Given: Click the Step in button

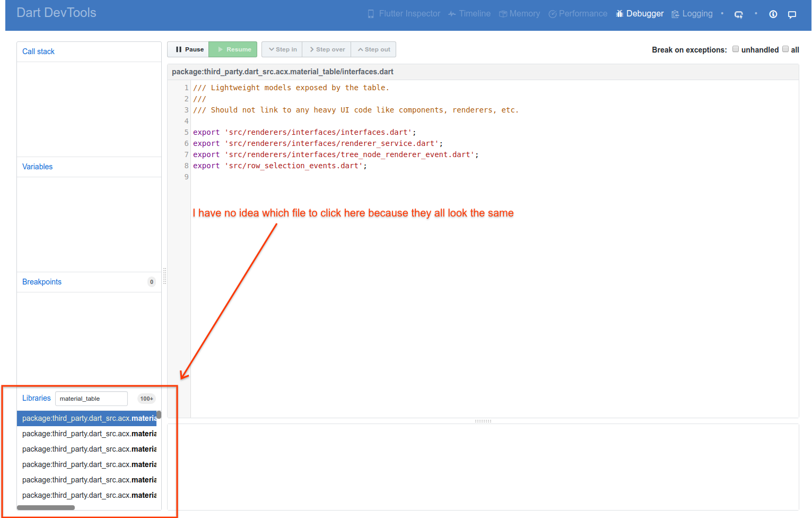Looking at the screenshot, I should [282, 49].
